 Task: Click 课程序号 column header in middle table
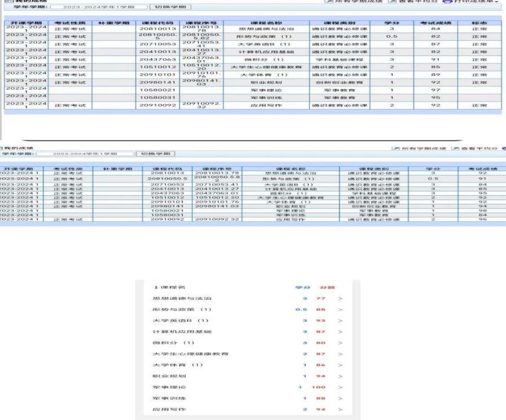click(x=217, y=169)
